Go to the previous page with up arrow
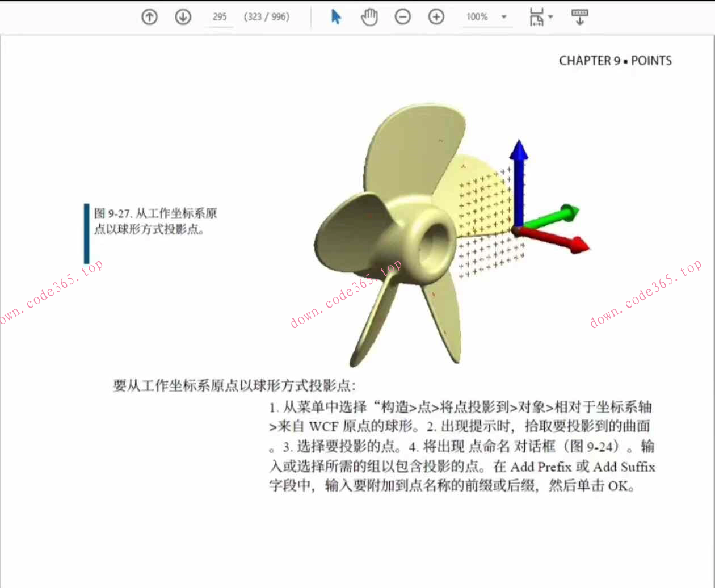Viewport: 715px width, 588px height. coord(149,17)
